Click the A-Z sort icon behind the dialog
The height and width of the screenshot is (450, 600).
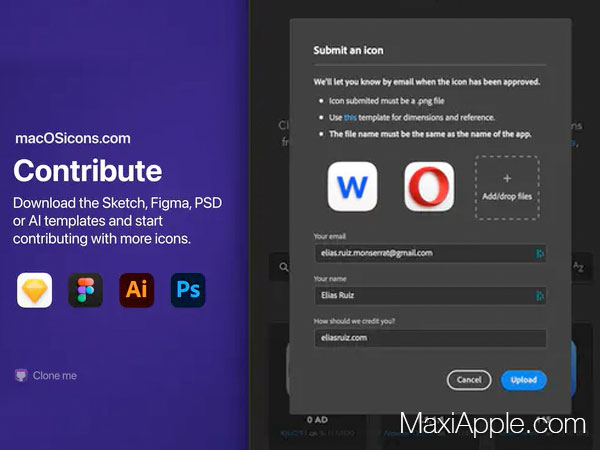(x=579, y=267)
